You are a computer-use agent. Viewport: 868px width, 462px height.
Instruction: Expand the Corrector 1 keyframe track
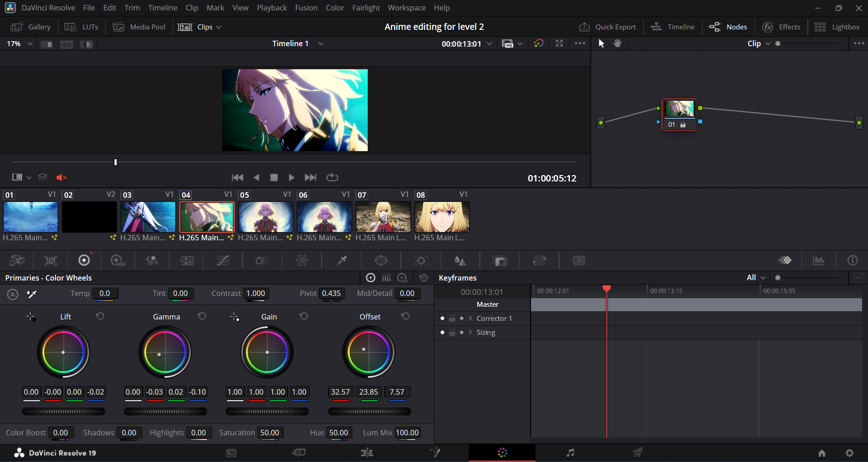coord(470,319)
